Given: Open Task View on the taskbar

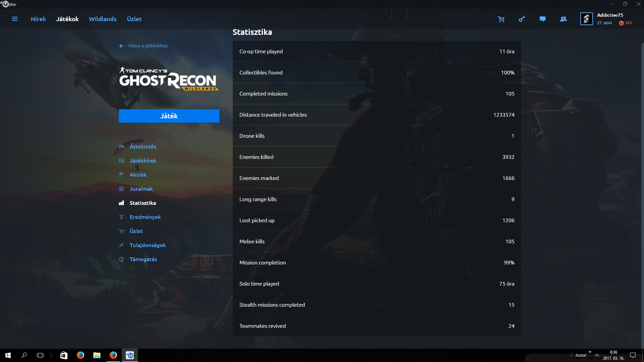Looking at the screenshot, I should pos(40,355).
